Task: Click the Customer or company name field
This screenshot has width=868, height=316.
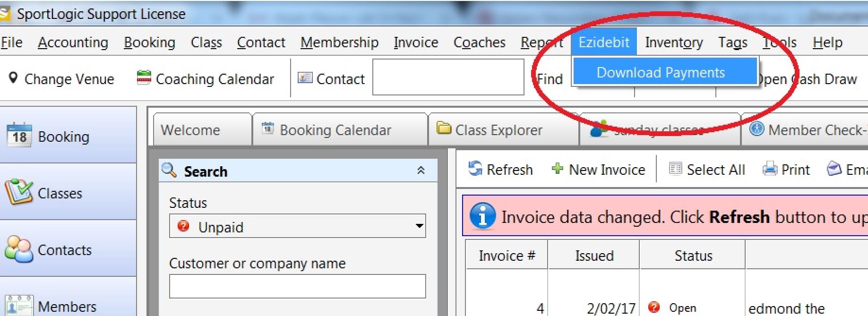Action: point(297,286)
